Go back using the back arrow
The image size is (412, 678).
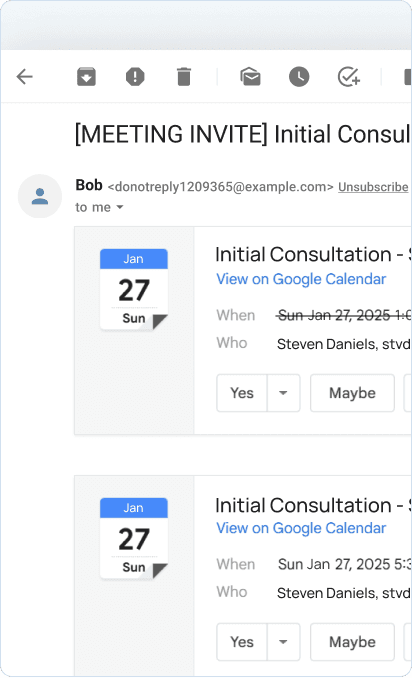tap(25, 77)
